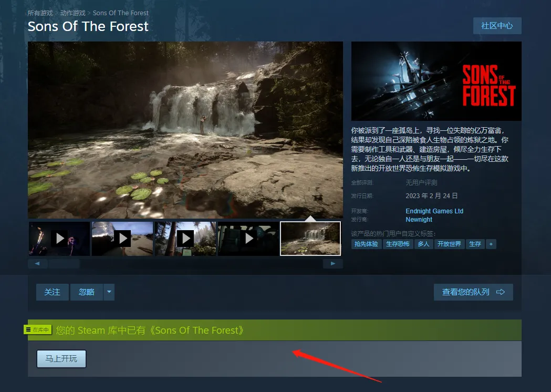Screen dimensions: 551x392
Task: Click the left arrow of thumbnail strip
Action: tap(37, 264)
